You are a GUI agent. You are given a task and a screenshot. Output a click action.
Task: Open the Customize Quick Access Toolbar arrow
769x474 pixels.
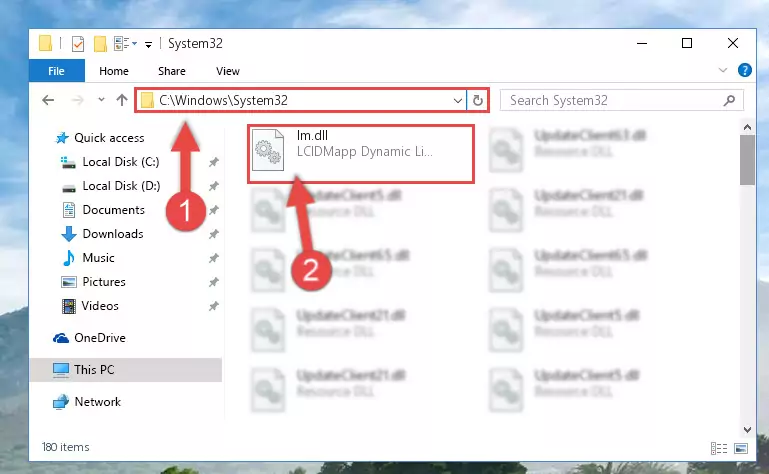click(148, 45)
